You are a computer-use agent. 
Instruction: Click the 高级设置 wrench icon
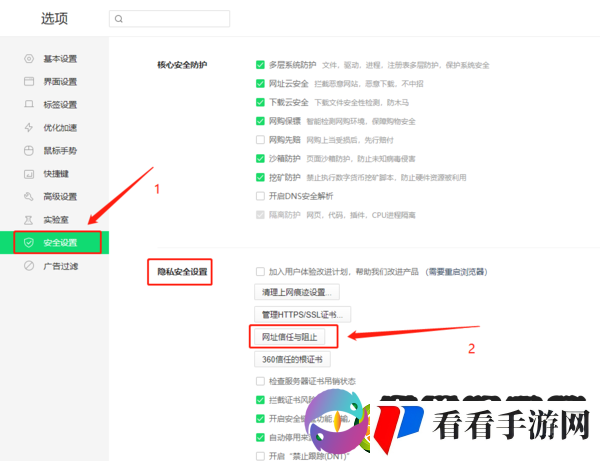(x=29, y=197)
